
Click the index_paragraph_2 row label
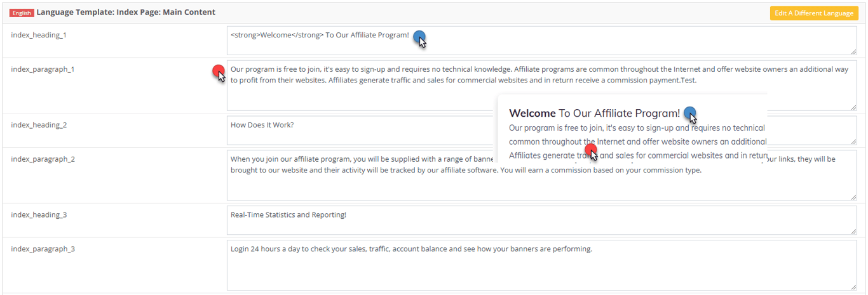click(x=43, y=159)
